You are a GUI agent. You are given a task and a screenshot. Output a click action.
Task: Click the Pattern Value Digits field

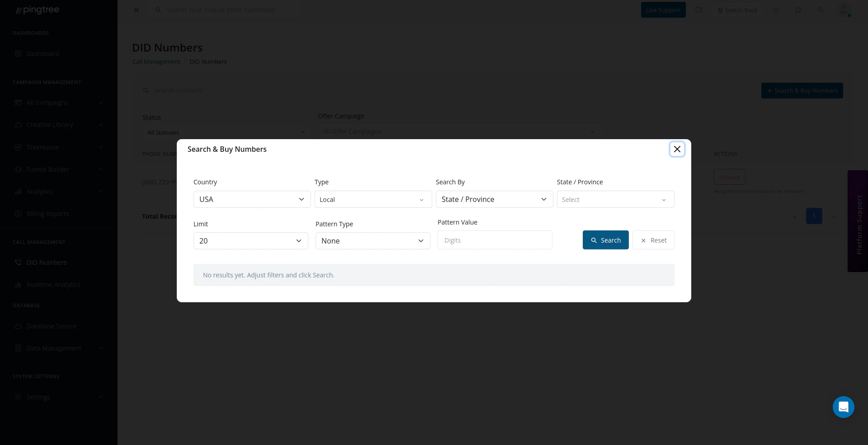495,240
